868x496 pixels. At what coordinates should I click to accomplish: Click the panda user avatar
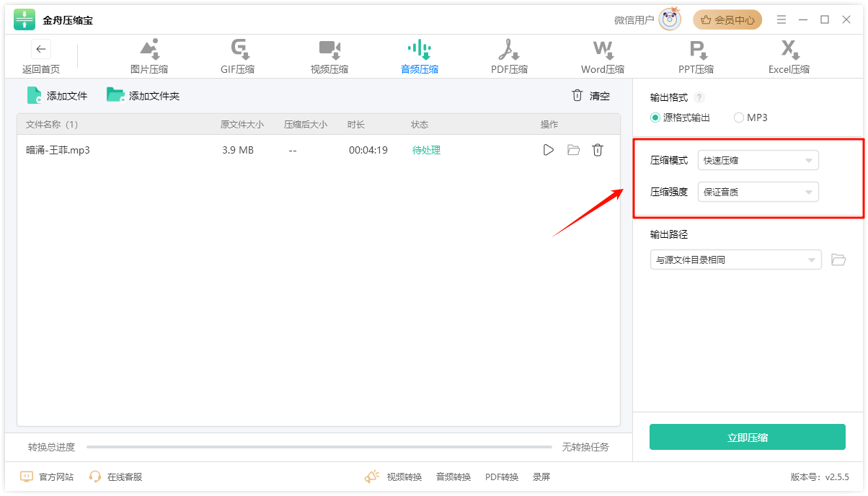pyautogui.click(x=670, y=19)
